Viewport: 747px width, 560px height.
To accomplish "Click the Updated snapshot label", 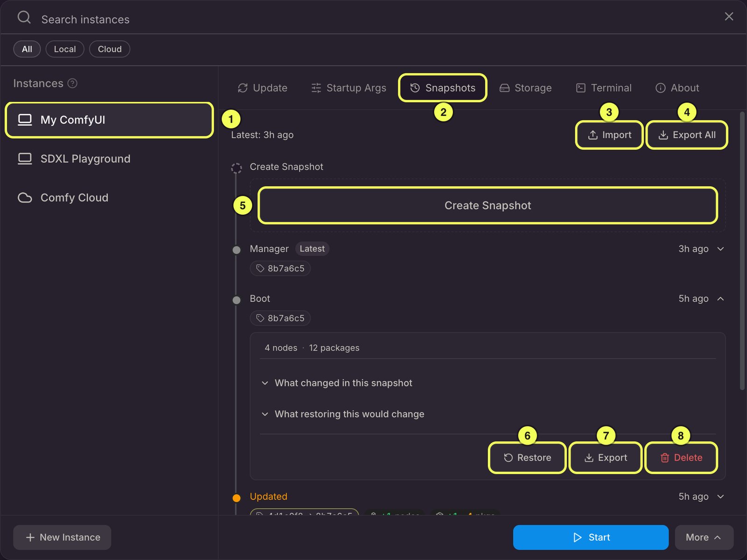I will (268, 497).
